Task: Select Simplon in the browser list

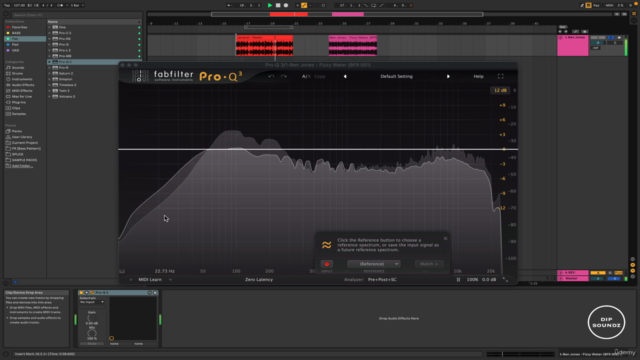Action: tap(65, 79)
